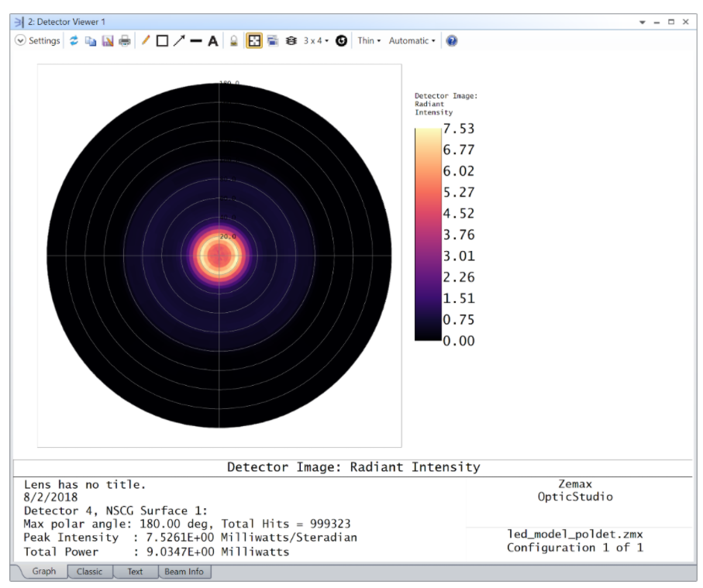703x588 pixels.
Task: Select the text annotation A tool
Action: coord(212,41)
